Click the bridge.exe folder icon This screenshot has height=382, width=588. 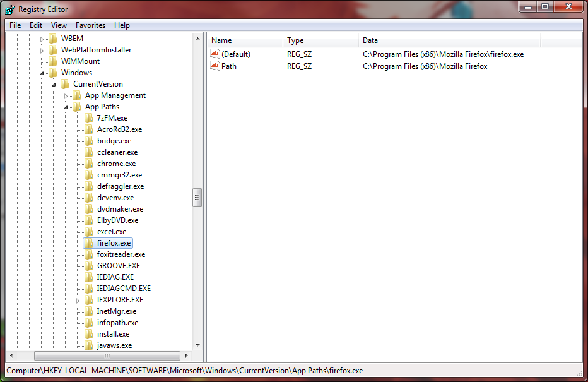89,141
